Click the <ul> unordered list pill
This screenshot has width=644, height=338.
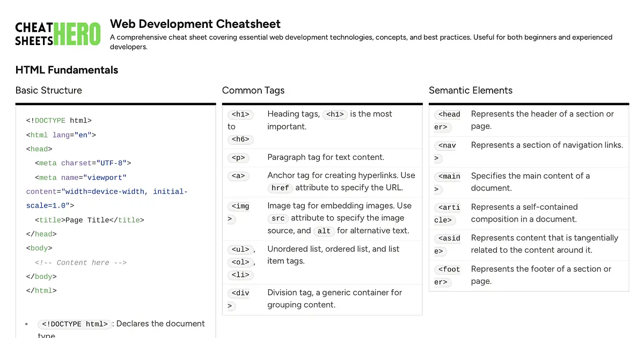(240, 249)
